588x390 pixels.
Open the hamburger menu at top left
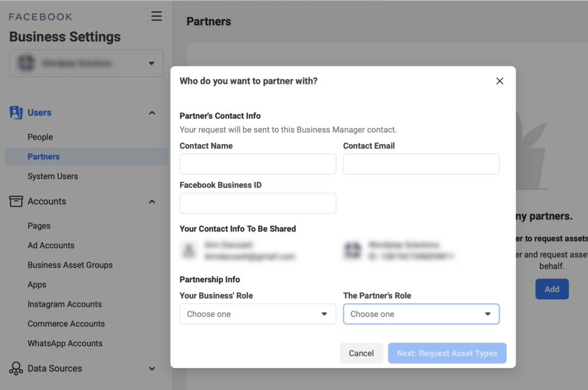coord(156,16)
